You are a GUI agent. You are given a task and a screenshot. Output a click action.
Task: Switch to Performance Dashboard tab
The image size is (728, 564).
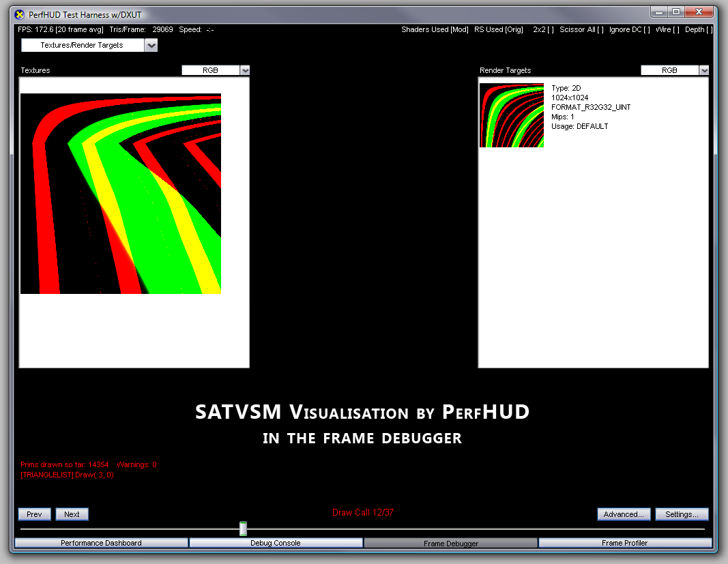[101, 543]
